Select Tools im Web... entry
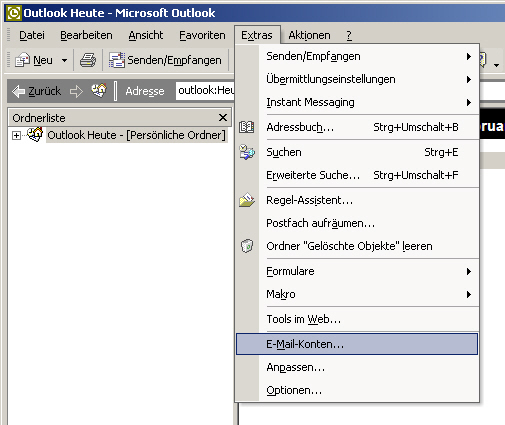 [x=357, y=319]
